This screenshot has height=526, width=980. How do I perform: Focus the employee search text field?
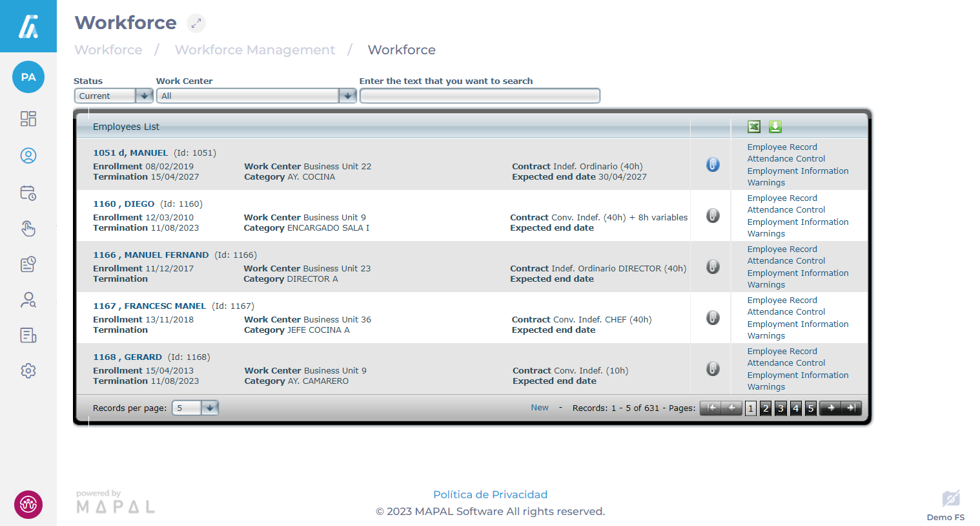point(480,96)
